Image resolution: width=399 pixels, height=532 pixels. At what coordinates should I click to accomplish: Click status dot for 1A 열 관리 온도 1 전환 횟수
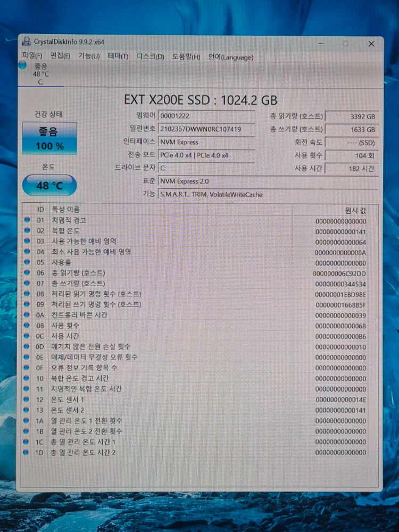coord(27,420)
